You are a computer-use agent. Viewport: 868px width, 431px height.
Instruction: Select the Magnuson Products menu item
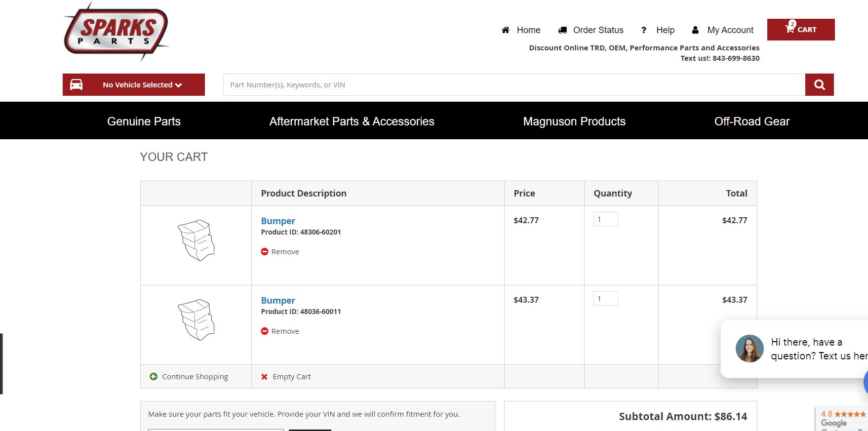pyautogui.click(x=574, y=121)
